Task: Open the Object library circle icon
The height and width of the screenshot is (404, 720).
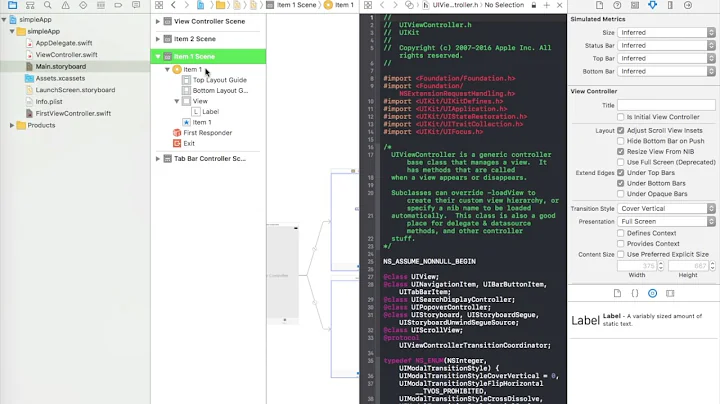Action: click(652, 293)
